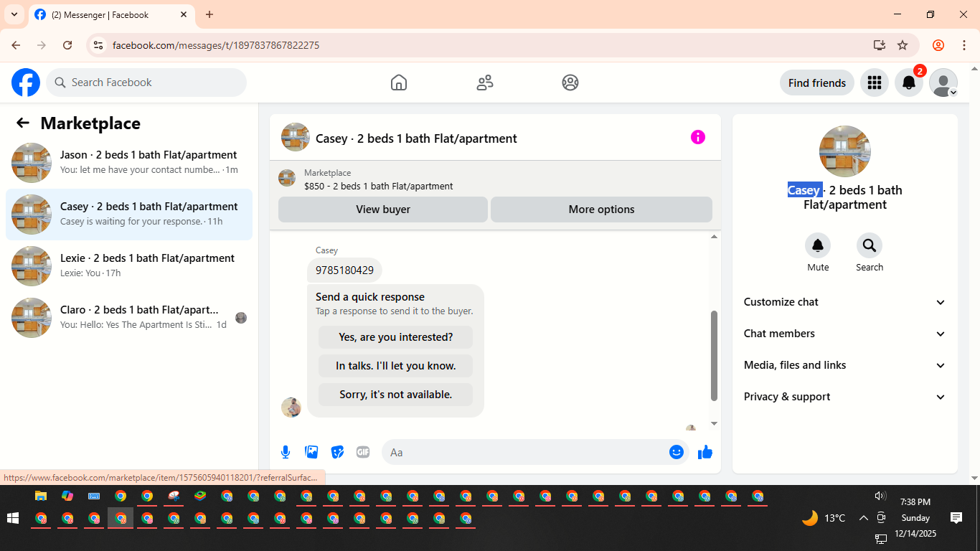Screen dimensions: 980x551
Task: Open Jason 2 beds 1 bath conversation
Action: click(129, 163)
